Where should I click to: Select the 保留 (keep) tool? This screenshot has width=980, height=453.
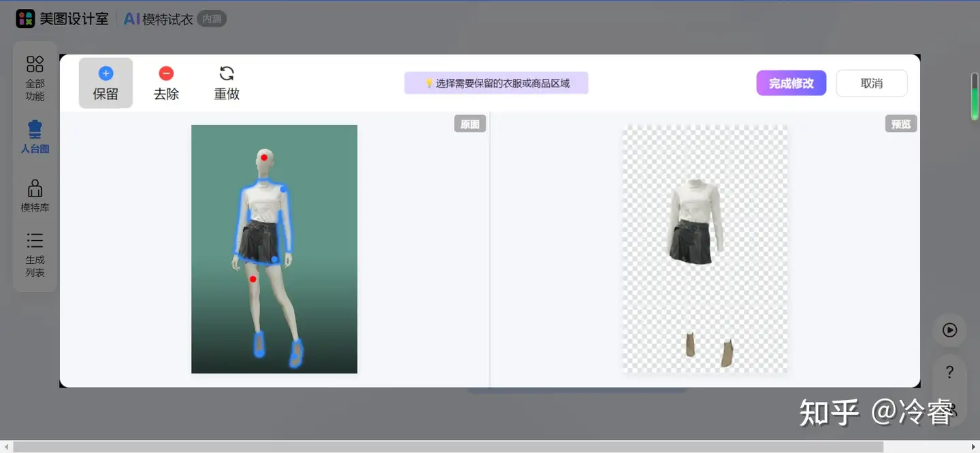click(105, 83)
